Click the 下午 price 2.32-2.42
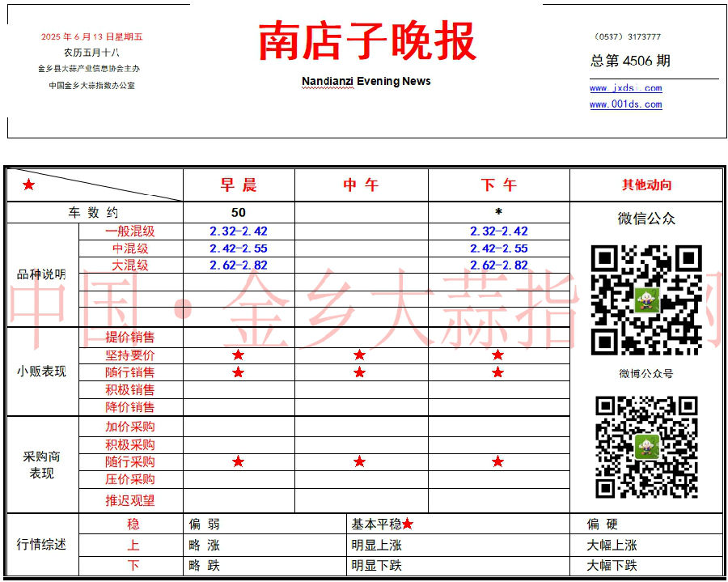 498,232
